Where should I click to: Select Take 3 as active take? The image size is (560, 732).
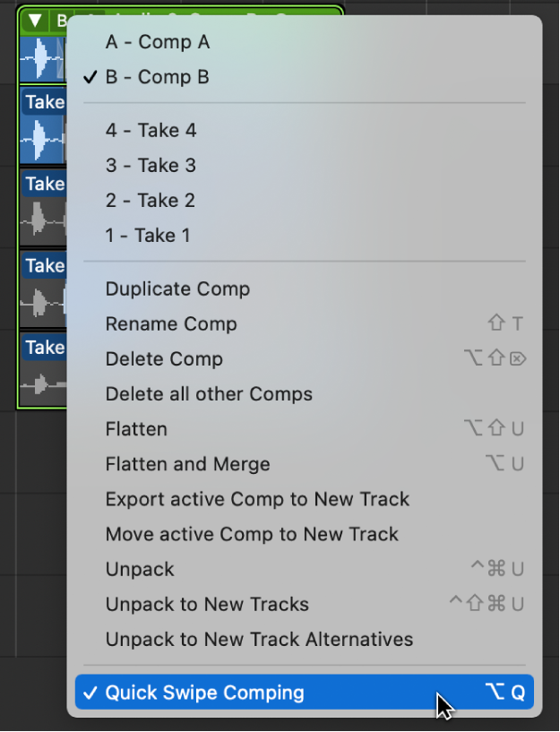151,165
